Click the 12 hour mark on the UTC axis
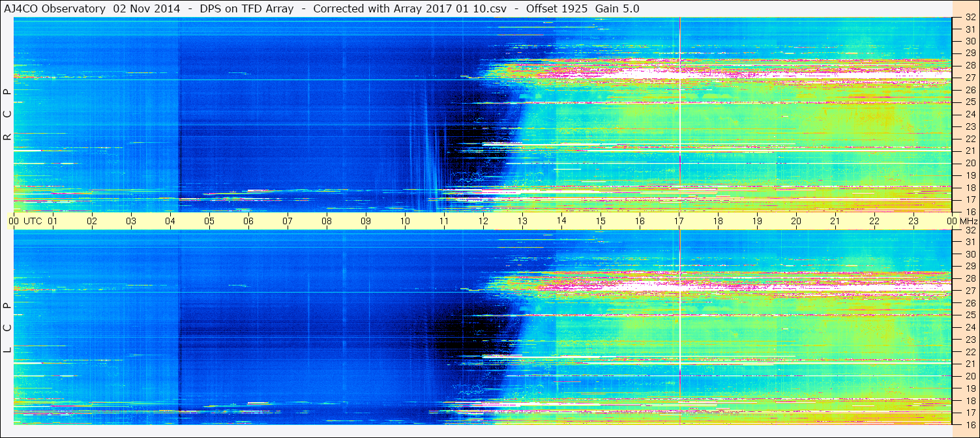Image resolution: width=980 pixels, height=438 pixels. [483, 221]
